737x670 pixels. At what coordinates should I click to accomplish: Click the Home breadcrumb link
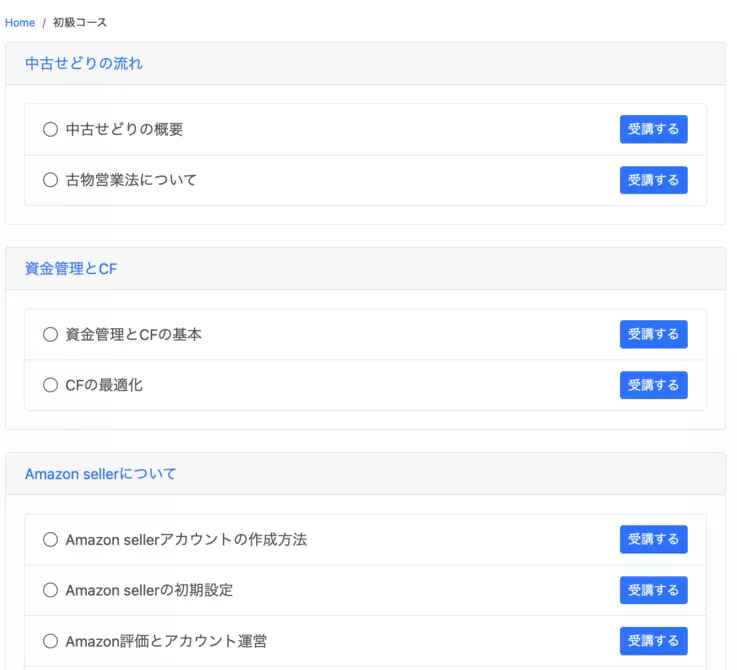click(20, 22)
